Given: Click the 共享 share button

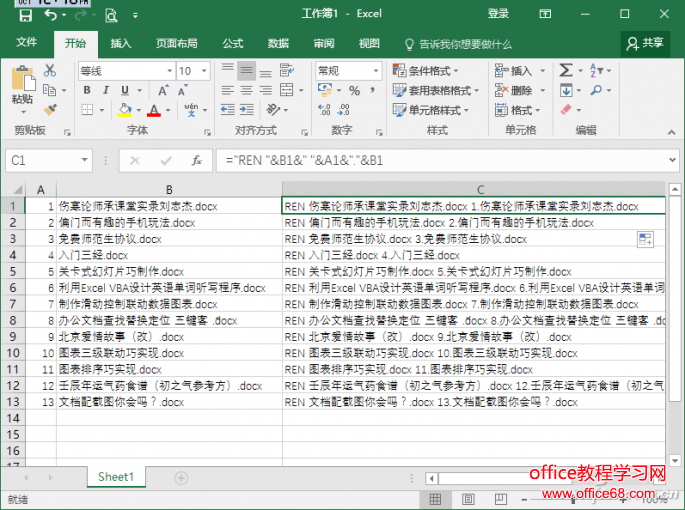Looking at the screenshot, I should (644, 43).
